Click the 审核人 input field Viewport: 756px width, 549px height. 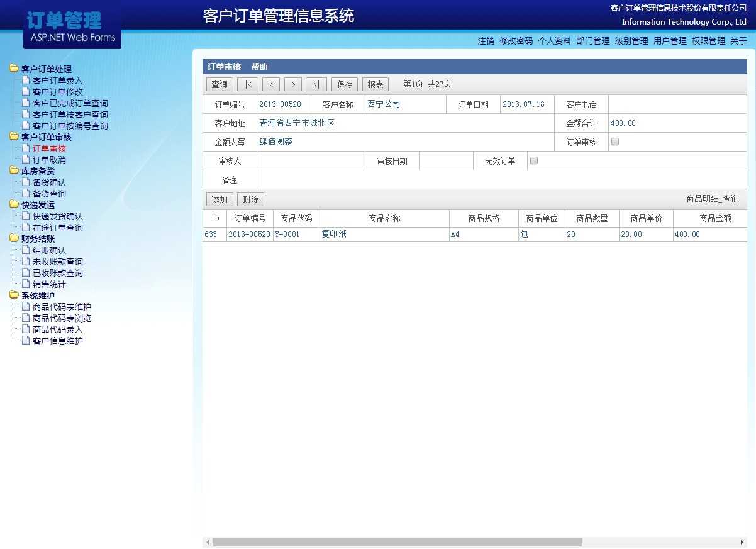coord(311,161)
